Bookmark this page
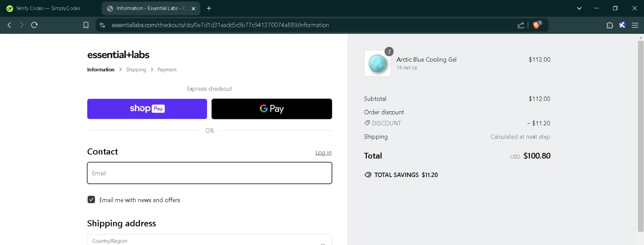The height and width of the screenshot is (245, 644). (x=86, y=25)
